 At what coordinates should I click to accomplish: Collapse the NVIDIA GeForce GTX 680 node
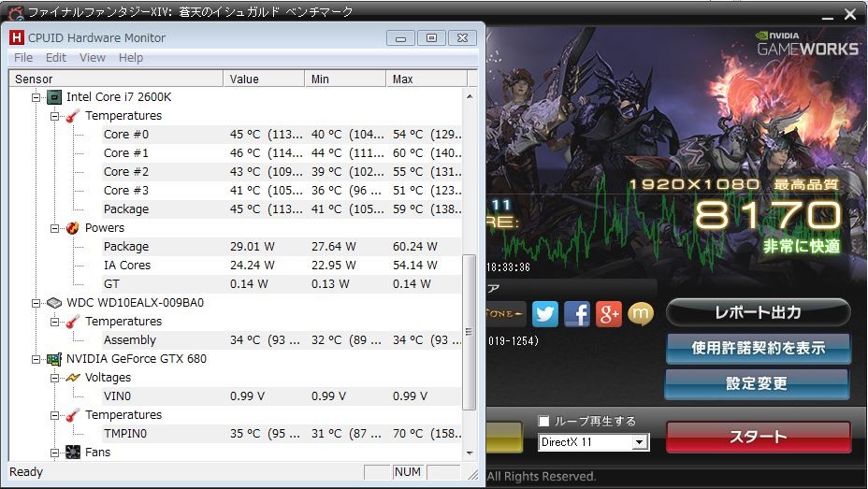(x=36, y=359)
